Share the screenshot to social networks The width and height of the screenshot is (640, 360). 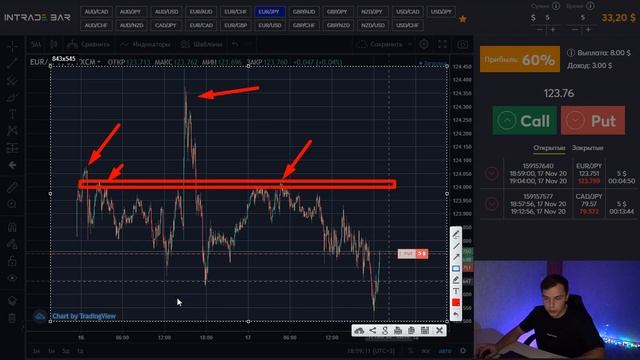[373, 330]
